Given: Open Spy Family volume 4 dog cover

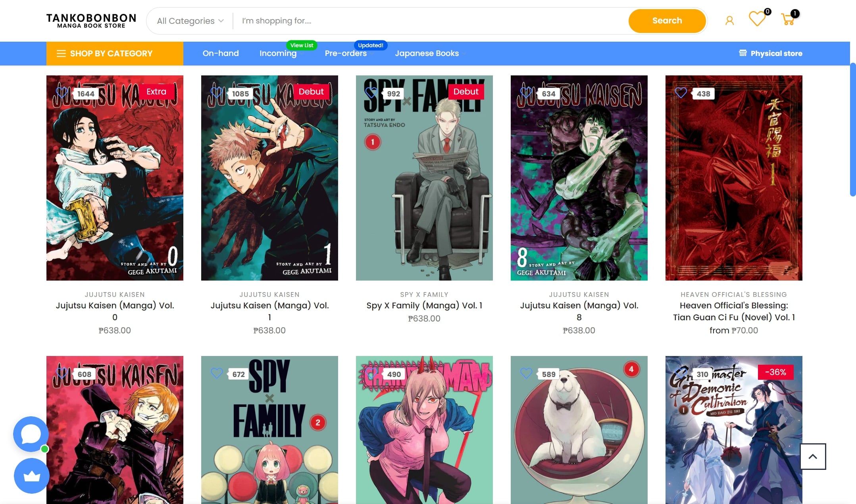Looking at the screenshot, I should coord(579,430).
